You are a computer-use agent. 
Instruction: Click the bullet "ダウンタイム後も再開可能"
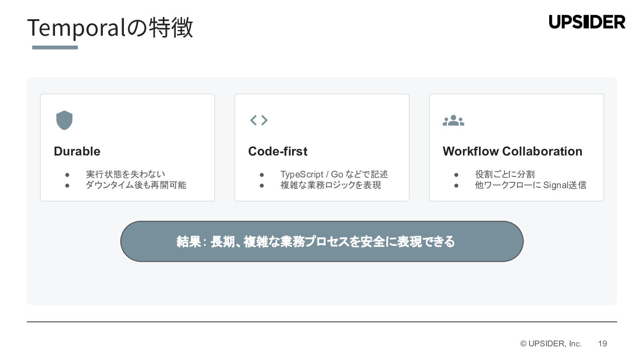click(x=136, y=185)
